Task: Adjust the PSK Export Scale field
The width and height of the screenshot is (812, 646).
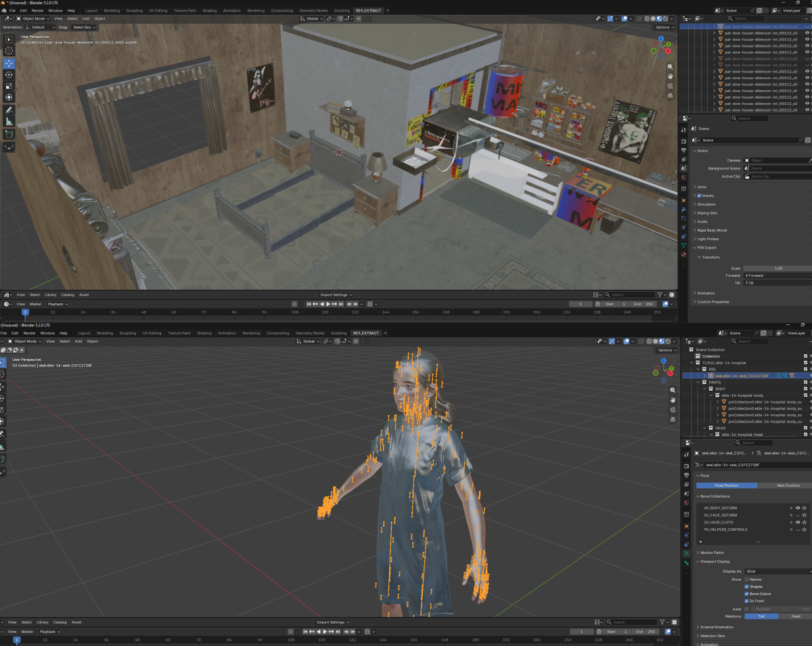Action: [777, 268]
